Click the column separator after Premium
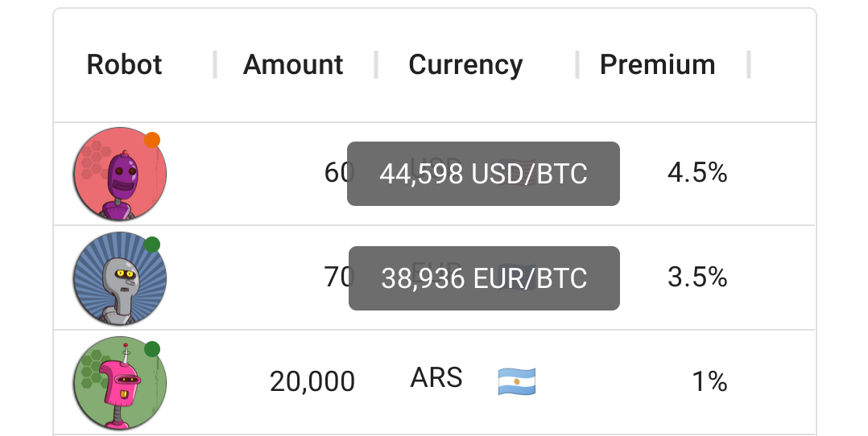Image resolution: width=868 pixels, height=436 pixels. pos(749,64)
